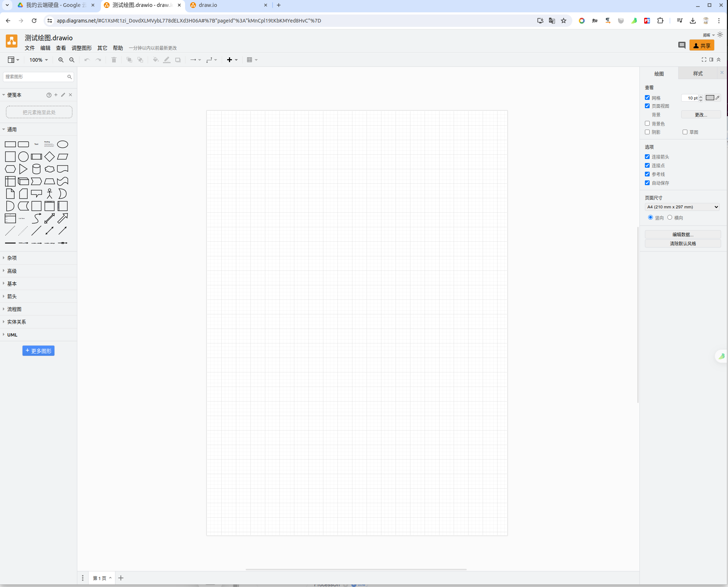Open the comments speech bubble icon
Image resolution: width=728 pixels, height=587 pixels.
[682, 45]
